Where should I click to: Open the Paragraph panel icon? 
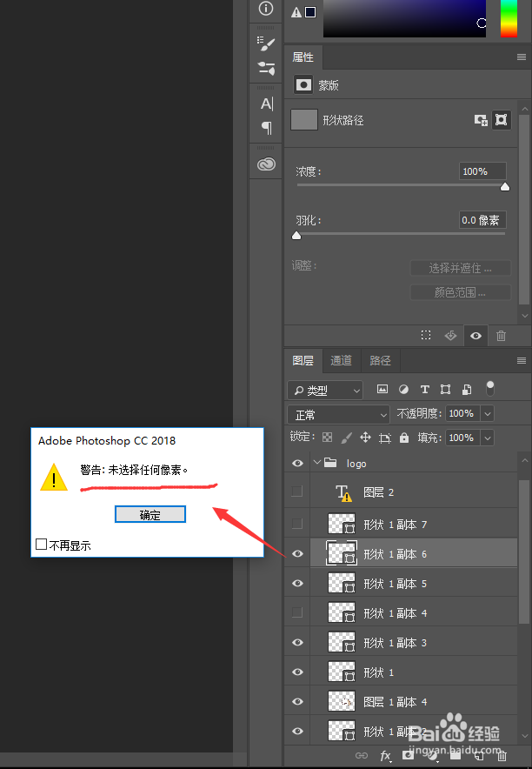267,128
